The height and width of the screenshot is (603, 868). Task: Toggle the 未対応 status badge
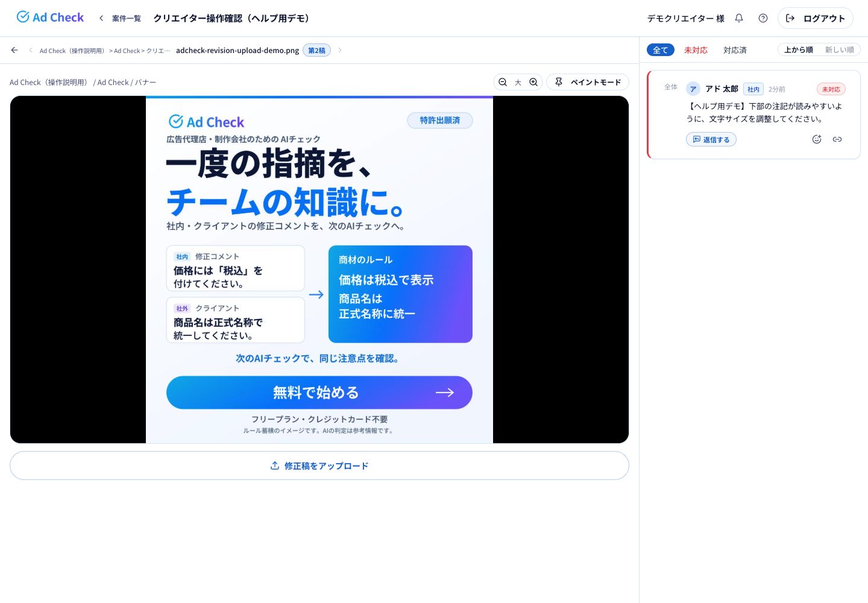pyautogui.click(x=831, y=89)
